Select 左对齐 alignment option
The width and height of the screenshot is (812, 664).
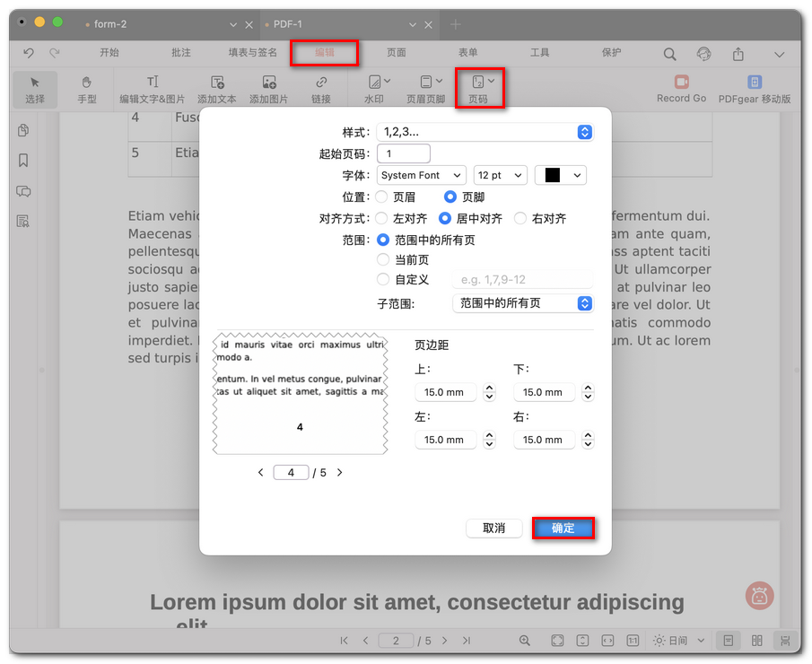pos(381,219)
